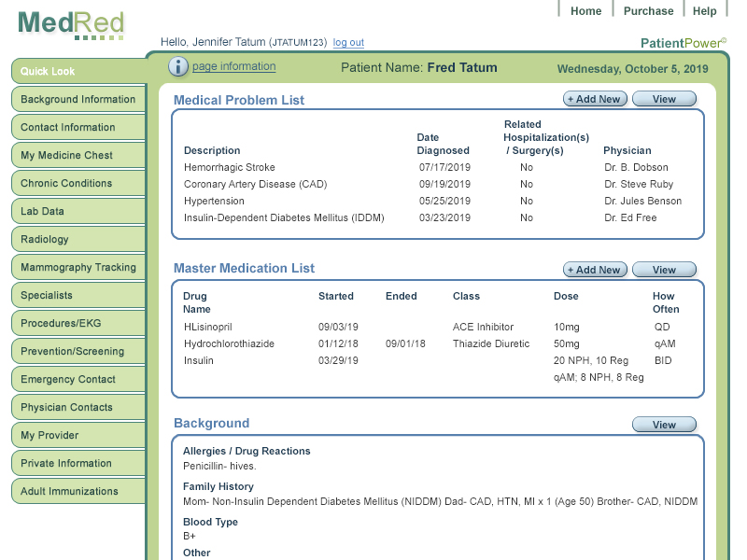Open the Purchase page
The height and width of the screenshot is (560, 747).
[x=648, y=11]
